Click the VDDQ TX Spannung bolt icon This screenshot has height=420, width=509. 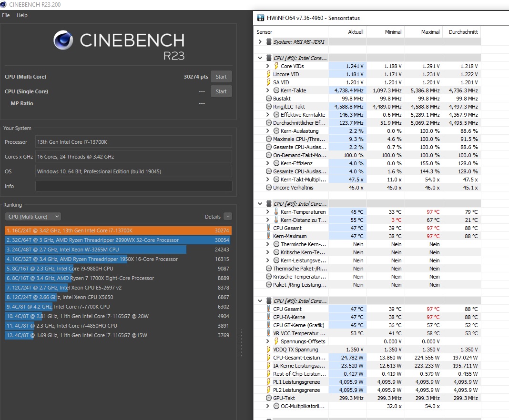(269, 350)
